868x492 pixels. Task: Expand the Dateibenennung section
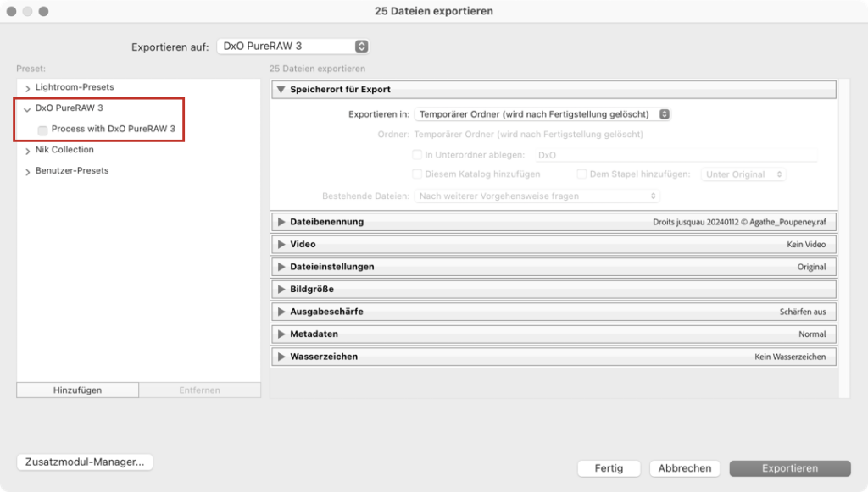point(281,222)
